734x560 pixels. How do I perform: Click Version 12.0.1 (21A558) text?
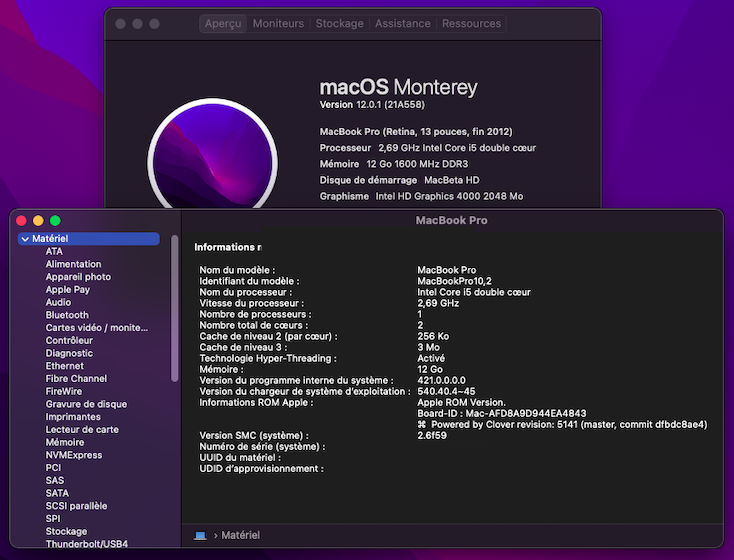[x=372, y=104]
